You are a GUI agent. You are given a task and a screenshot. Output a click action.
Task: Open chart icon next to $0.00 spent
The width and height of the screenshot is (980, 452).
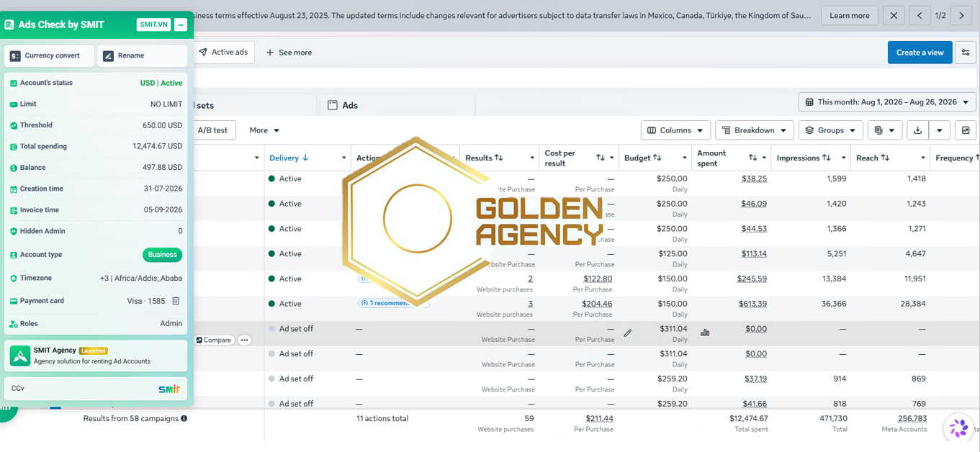tap(705, 333)
